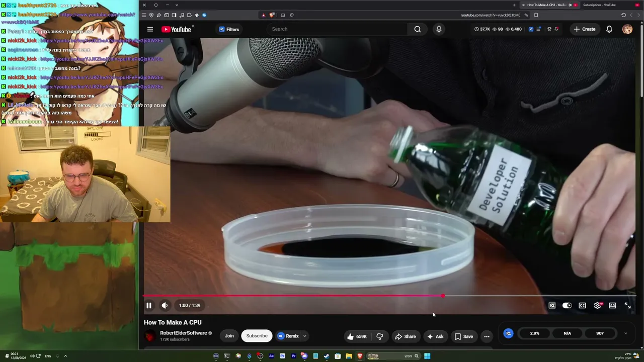The height and width of the screenshot is (362, 644).
Task: Pause the video playback
Action: pos(149,305)
